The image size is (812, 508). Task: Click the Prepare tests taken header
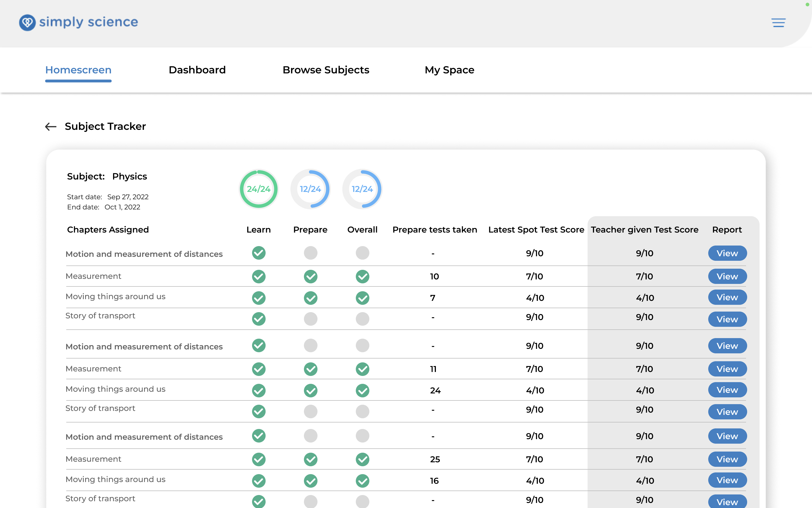[x=435, y=229]
